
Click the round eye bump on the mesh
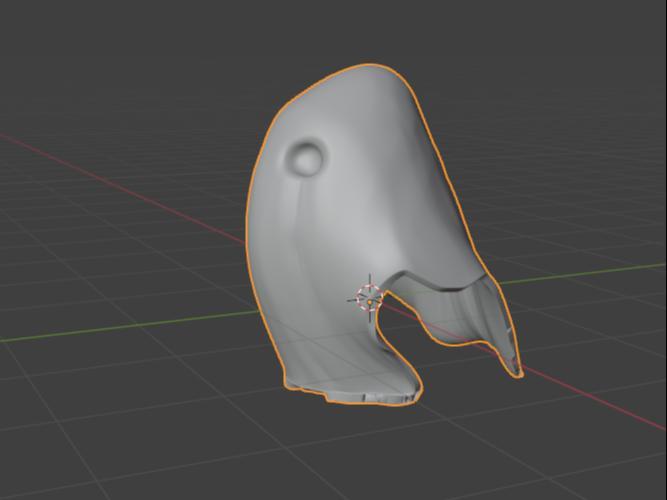point(305,158)
